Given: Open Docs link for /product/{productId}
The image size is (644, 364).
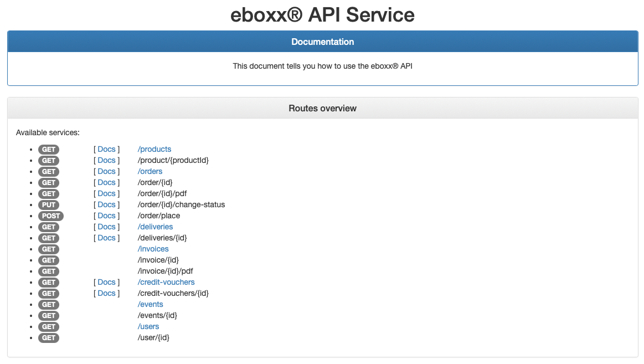Looking at the screenshot, I should [x=106, y=160].
